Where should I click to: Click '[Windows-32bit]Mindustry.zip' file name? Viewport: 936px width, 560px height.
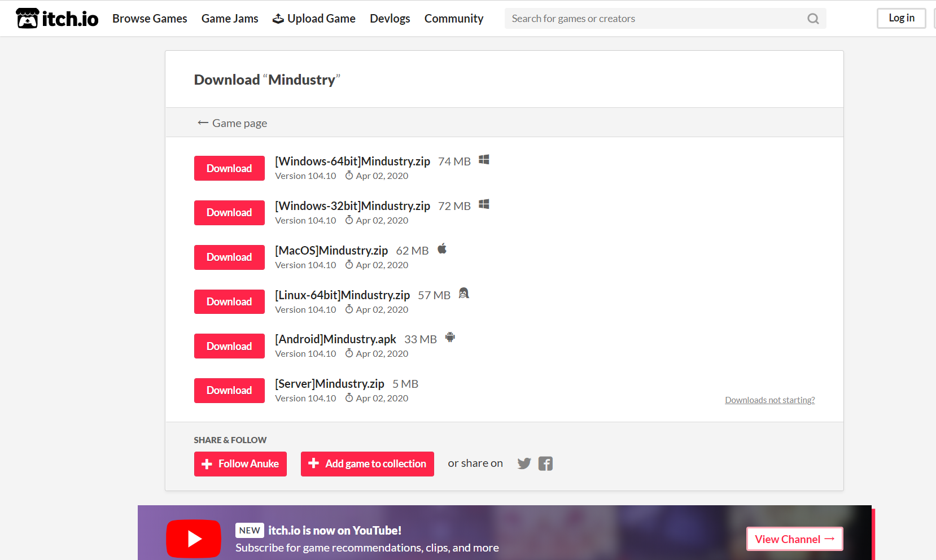click(x=352, y=206)
